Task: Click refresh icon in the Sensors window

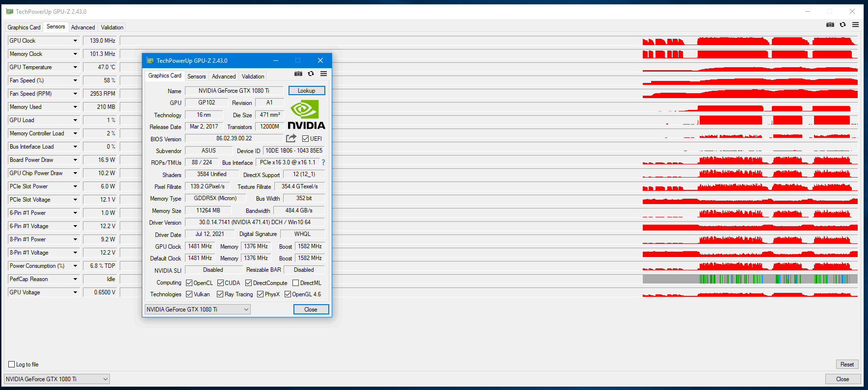Action: pos(843,25)
